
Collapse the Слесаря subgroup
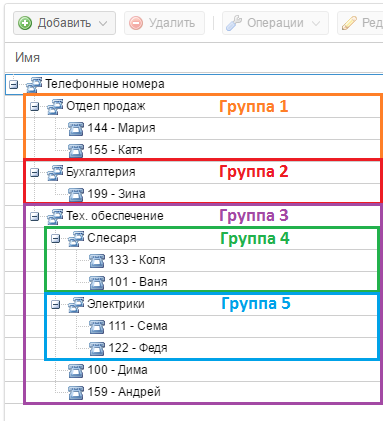(55, 239)
